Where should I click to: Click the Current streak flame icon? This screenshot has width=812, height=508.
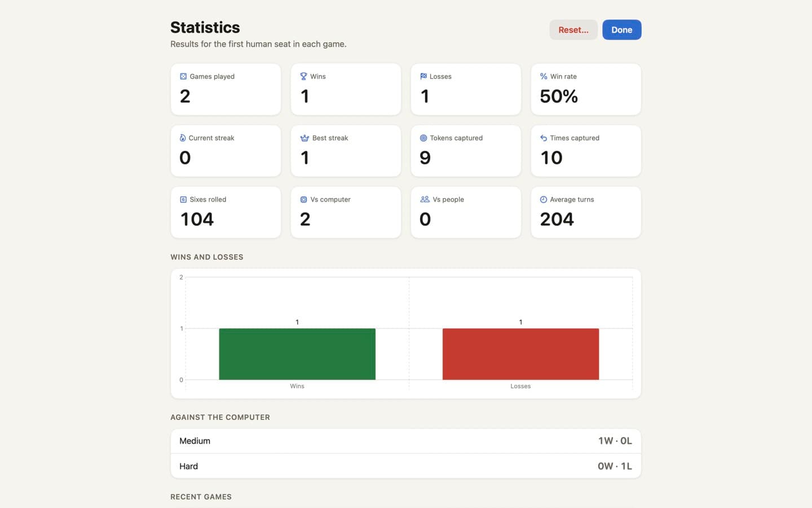click(x=183, y=138)
